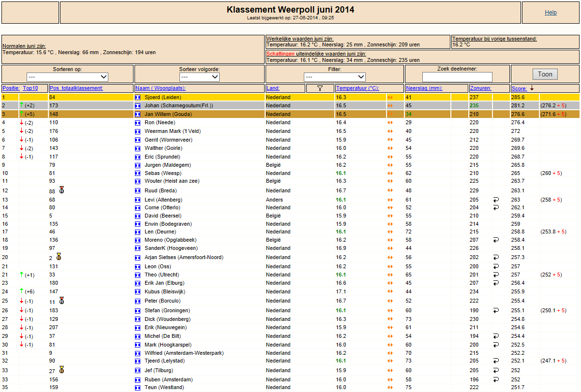Viewport: 581px width, 392px height.
Task: Click blue square icon beside Kubus (Bleiswijk)
Action: pyautogui.click(x=137, y=292)
